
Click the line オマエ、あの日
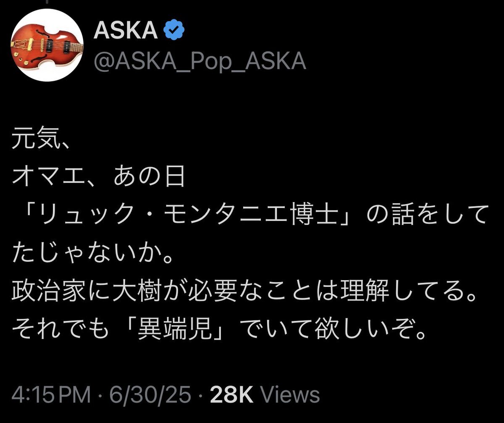(x=98, y=179)
